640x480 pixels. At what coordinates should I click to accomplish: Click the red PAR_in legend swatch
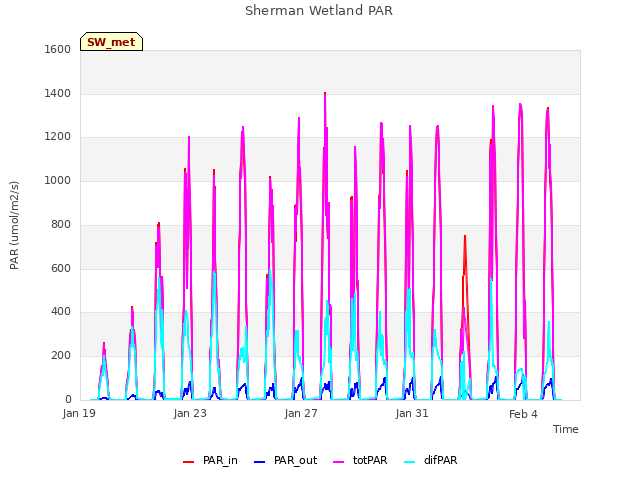188,462
